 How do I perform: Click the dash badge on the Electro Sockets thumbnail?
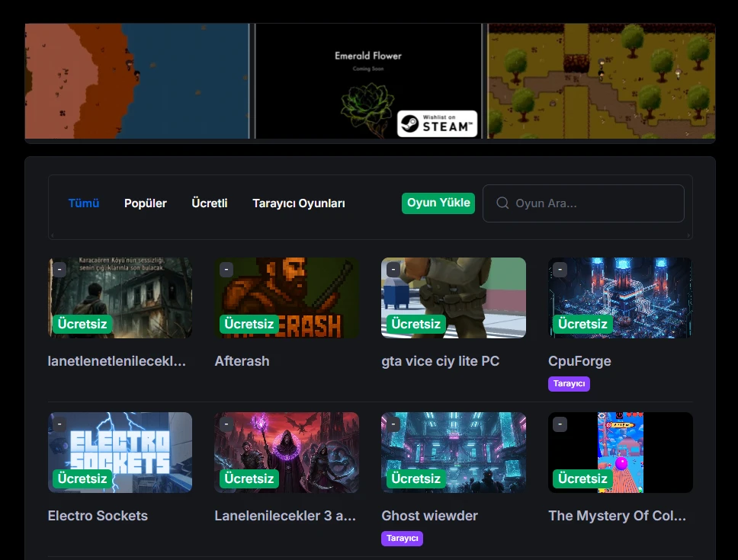(59, 424)
